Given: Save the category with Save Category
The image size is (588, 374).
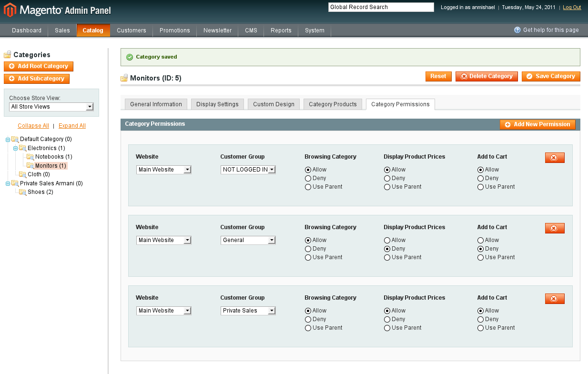Looking at the screenshot, I should (x=551, y=77).
